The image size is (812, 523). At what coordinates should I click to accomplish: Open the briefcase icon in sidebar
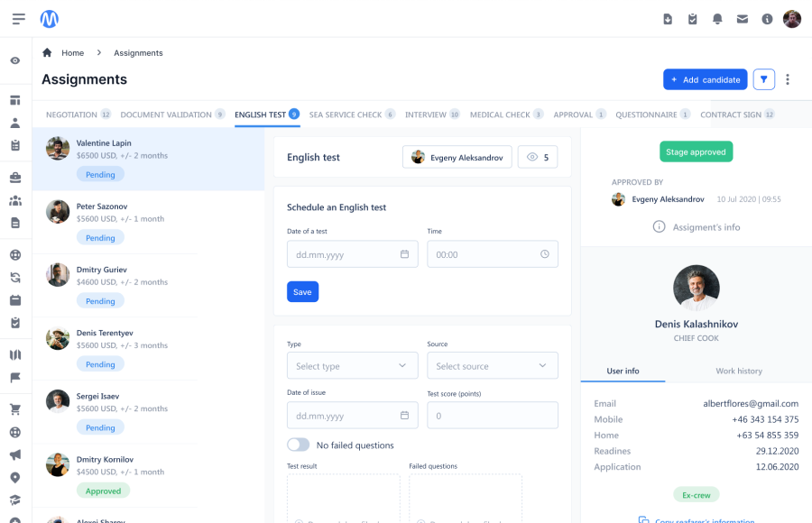coord(15,178)
